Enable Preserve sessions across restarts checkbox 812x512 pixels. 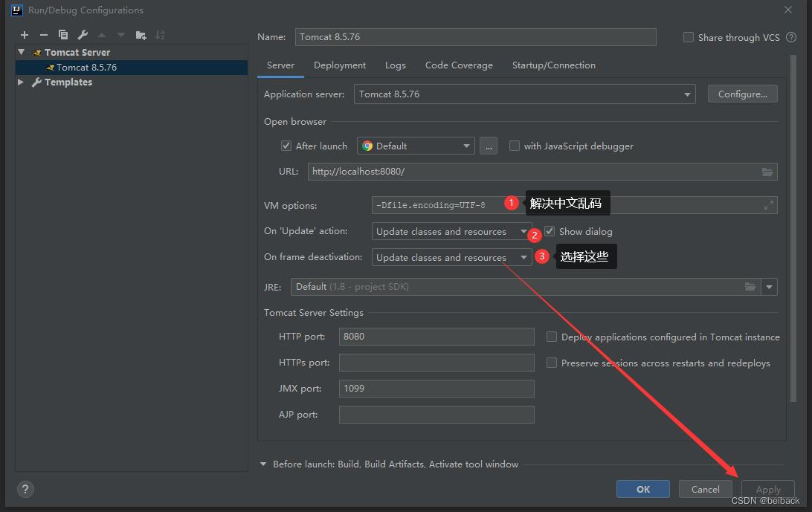[552, 363]
